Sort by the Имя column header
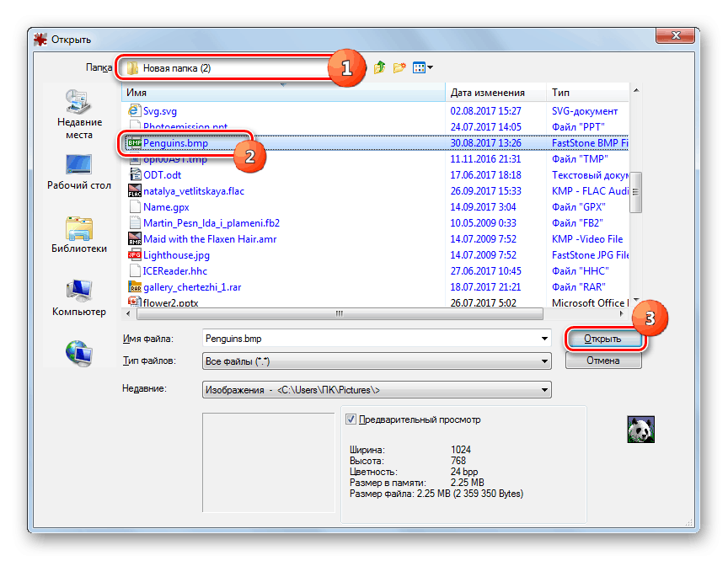728x561 pixels. (x=283, y=93)
